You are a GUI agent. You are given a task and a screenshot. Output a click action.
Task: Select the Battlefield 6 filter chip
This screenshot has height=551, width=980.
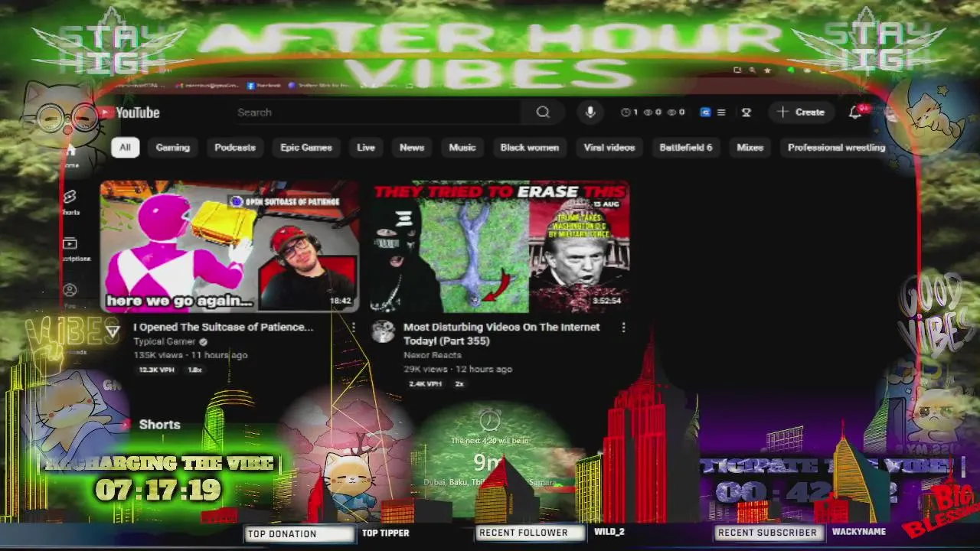[686, 148]
